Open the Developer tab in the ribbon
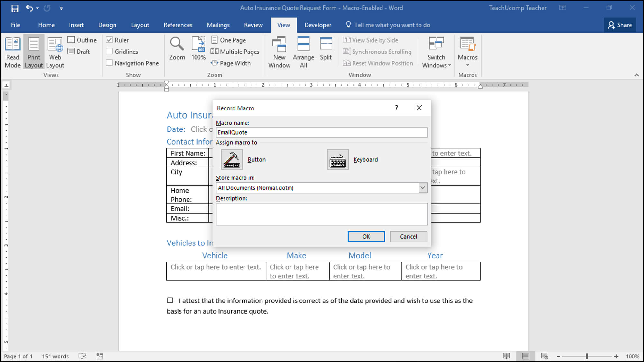644x362 pixels. 317,25
